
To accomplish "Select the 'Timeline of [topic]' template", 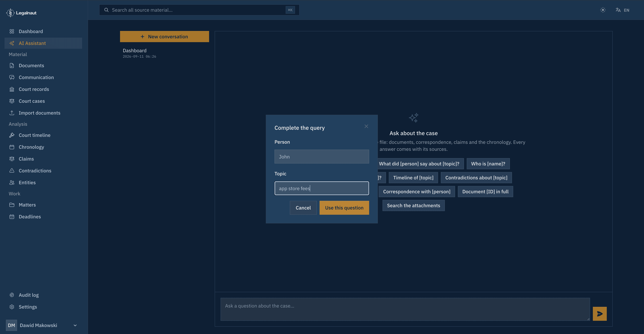I will tap(413, 178).
